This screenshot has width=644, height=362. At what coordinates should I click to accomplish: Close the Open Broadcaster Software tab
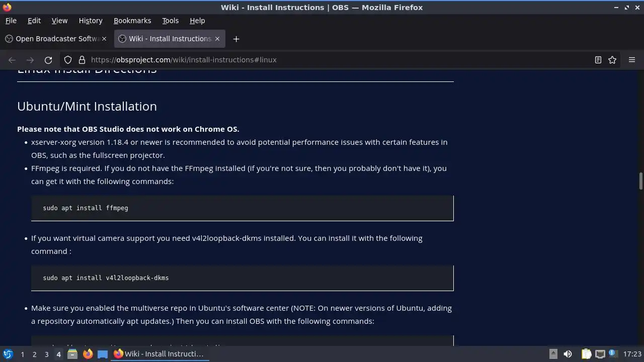coord(105,39)
